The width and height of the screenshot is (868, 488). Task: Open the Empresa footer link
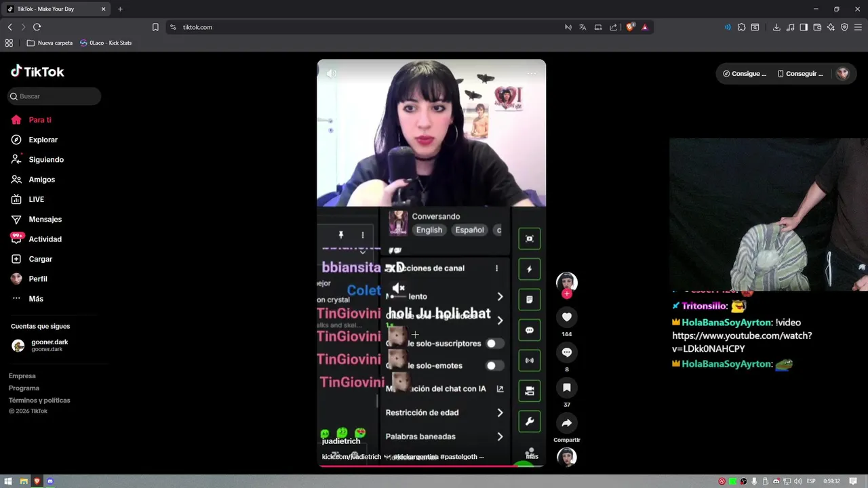pyautogui.click(x=22, y=376)
